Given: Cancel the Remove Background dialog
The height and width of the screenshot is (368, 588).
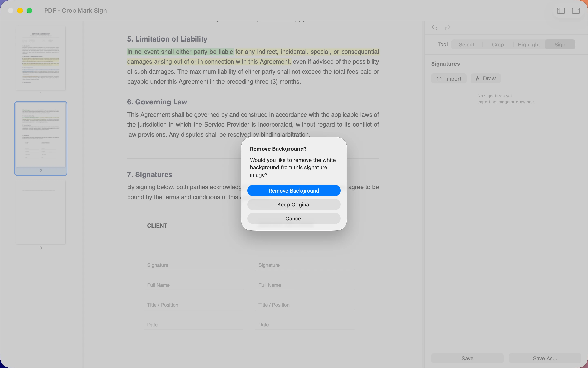Looking at the screenshot, I should tap(294, 218).
